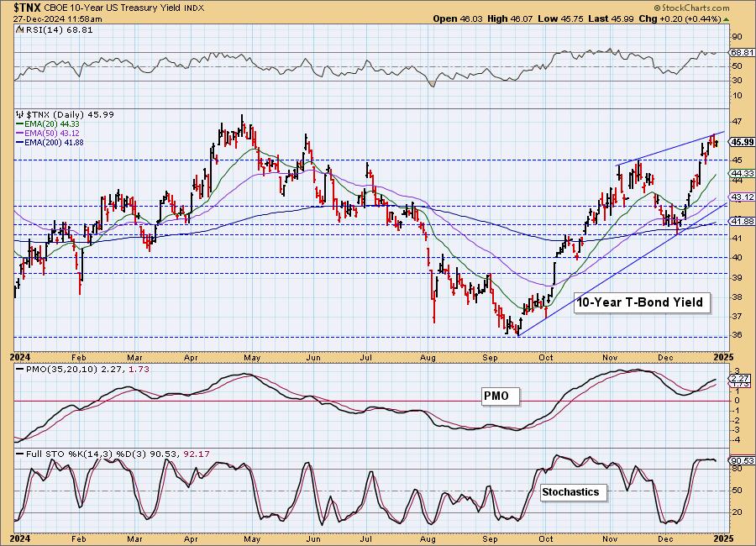Click the RSI(14) 68.81 indicator label
The image size is (756, 546).
coord(58,30)
